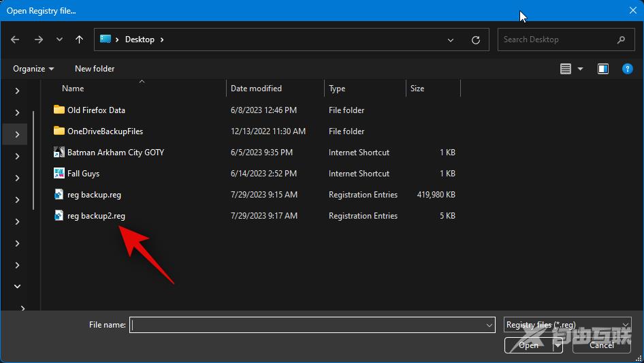
Task: Open the Registry files type dropdown
Action: pos(568,325)
